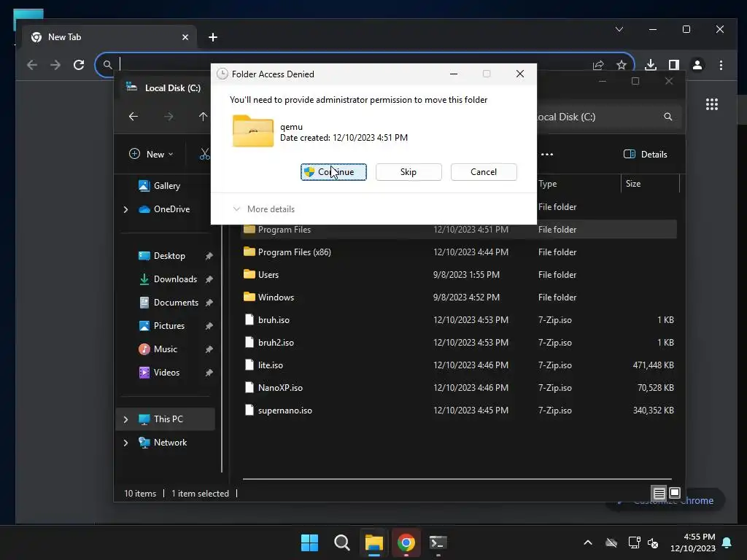
Task: Sort files by the Size column
Action: point(650,184)
